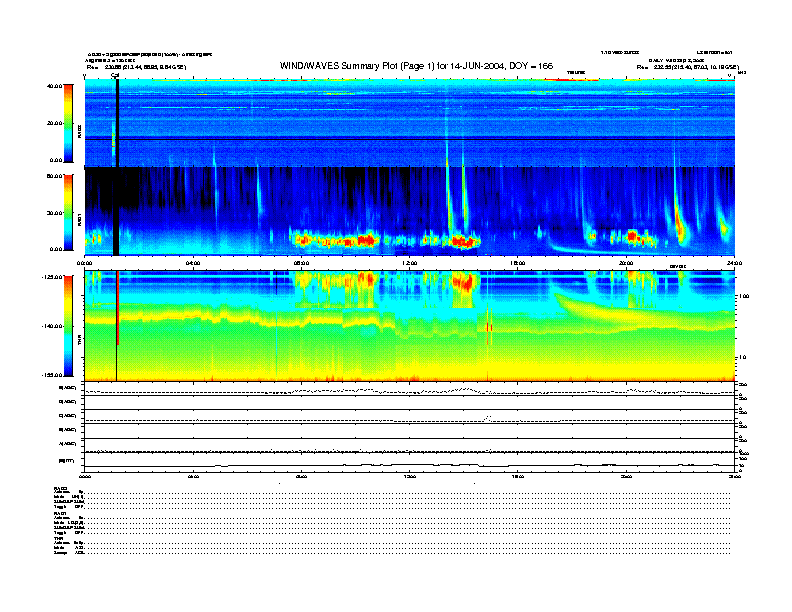Click the -125.00 value on the TNR scale
This screenshot has width=792, height=612.
point(50,275)
